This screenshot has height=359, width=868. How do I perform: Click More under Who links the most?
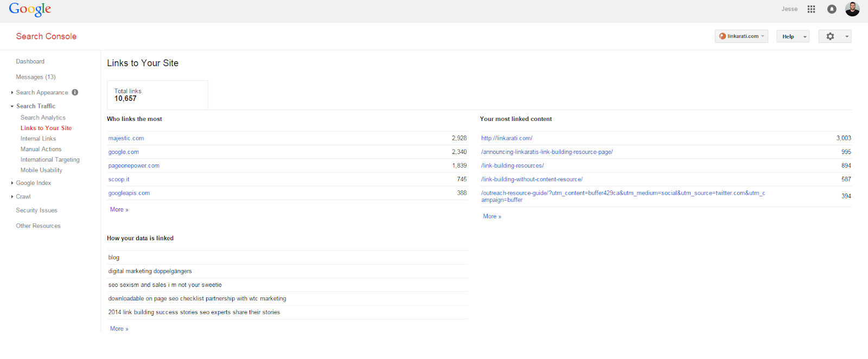tap(119, 210)
